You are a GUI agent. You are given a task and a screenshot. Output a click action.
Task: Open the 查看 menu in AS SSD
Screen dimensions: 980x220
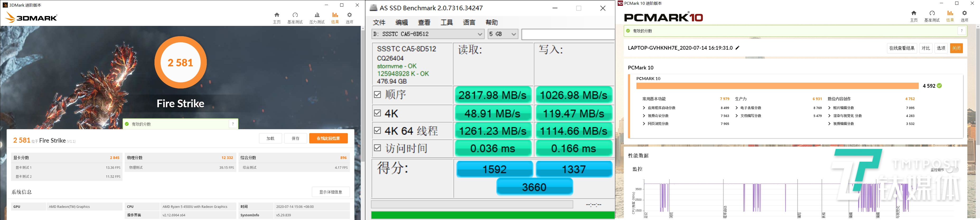pyautogui.click(x=424, y=22)
